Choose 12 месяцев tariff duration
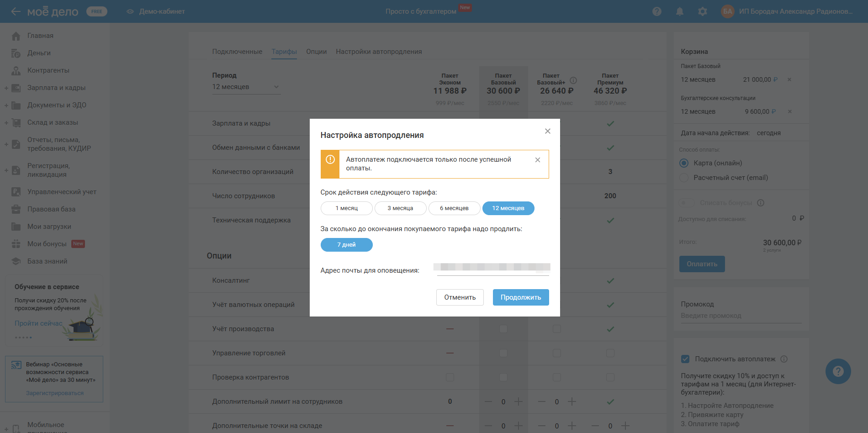This screenshot has height=433, width=868. coord(508,208)
